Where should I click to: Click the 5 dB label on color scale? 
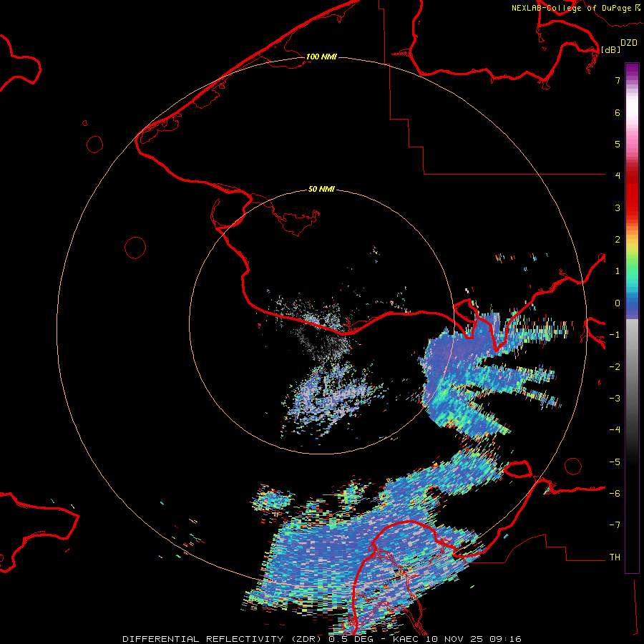pyautogui.click(x=618, y=144)
